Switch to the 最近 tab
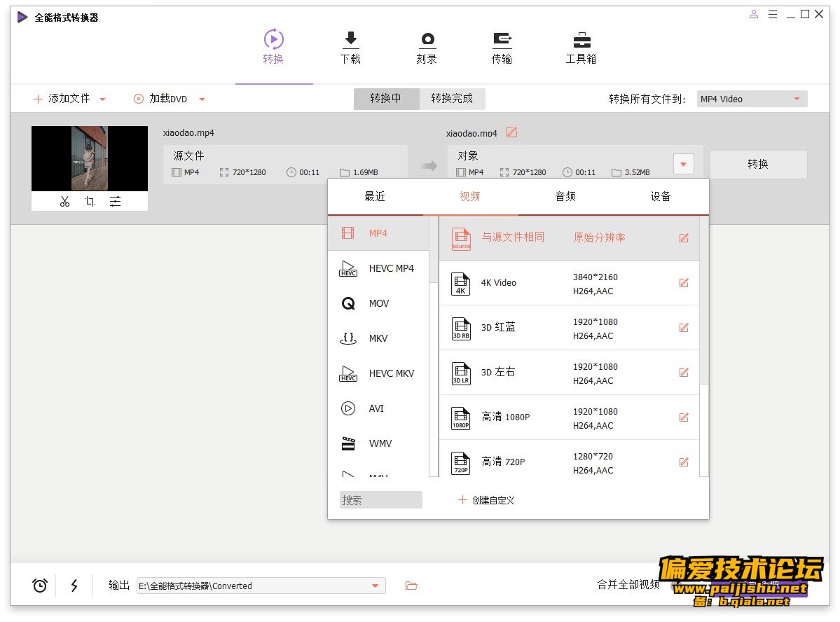Screen dimensions: 840x622 click(x=375, y=197)
